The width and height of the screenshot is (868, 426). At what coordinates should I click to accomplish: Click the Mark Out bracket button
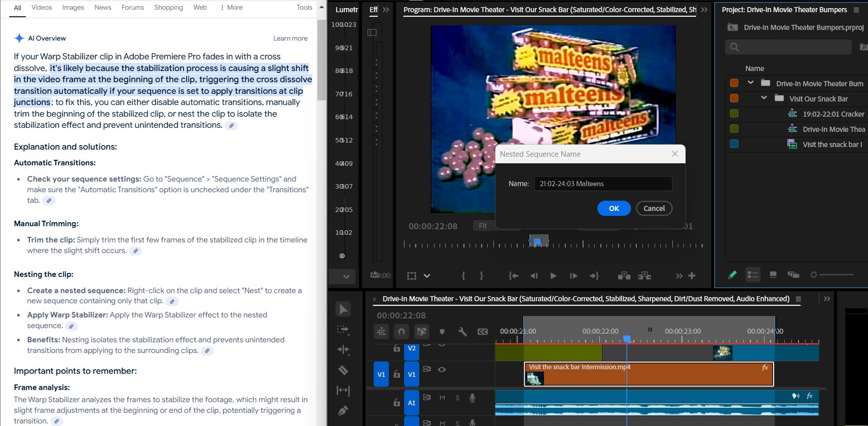482,276
